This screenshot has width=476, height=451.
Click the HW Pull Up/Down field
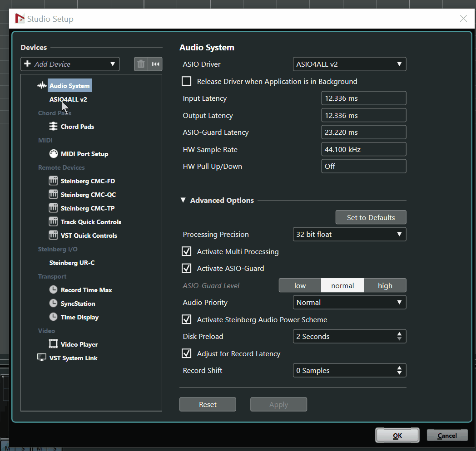(x=364, y=166)
